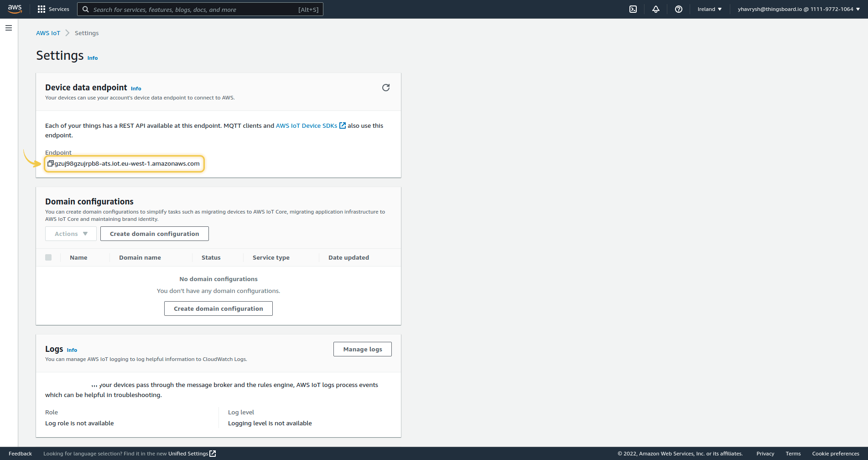Sort by the Domain name column header
Viewport: 868px width, 460px height.
140,257
